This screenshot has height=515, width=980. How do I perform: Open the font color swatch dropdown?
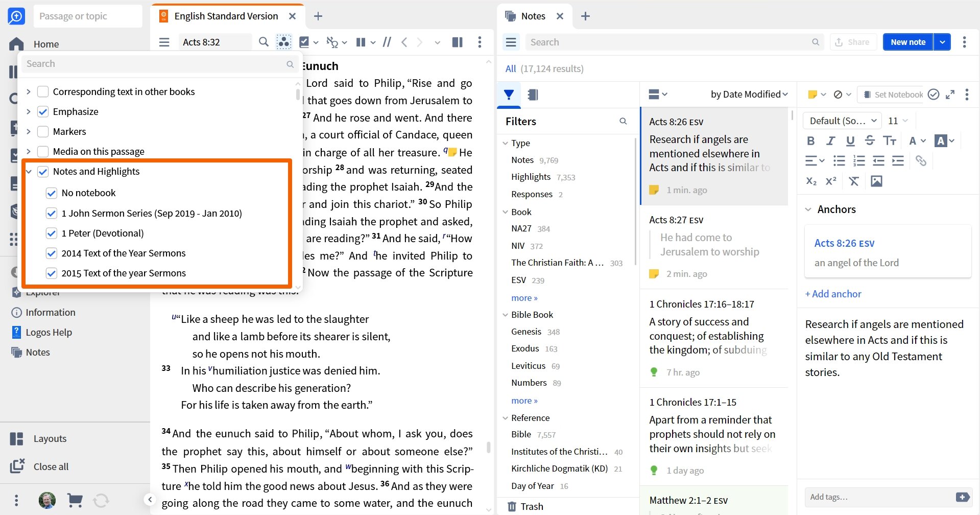(943, 141)
